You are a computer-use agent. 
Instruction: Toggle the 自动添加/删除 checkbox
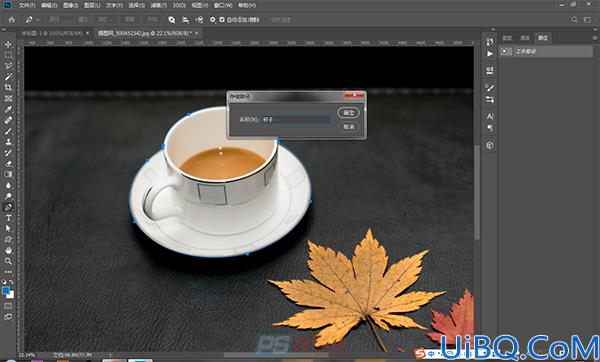222,20
